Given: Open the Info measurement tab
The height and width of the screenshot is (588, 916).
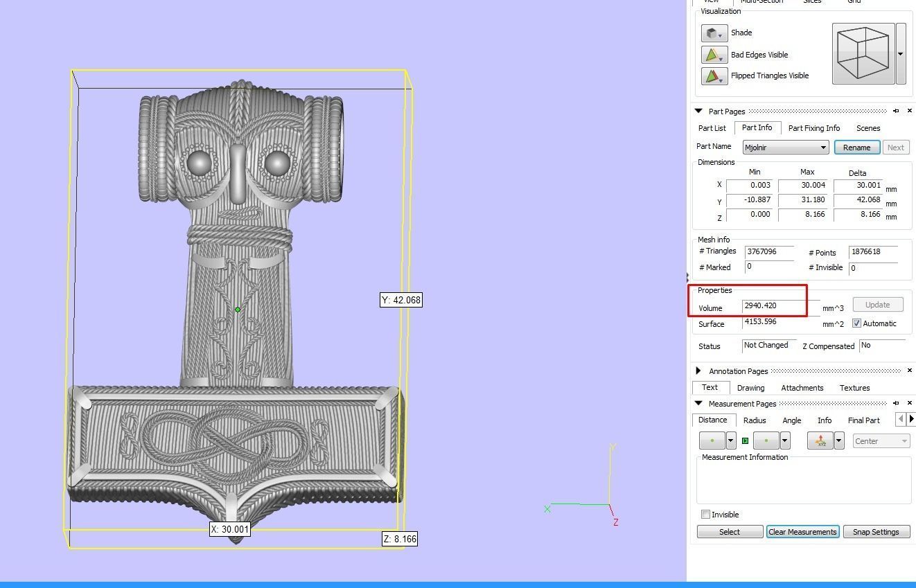Looking at the screenshot, I should tap(825, 420).
